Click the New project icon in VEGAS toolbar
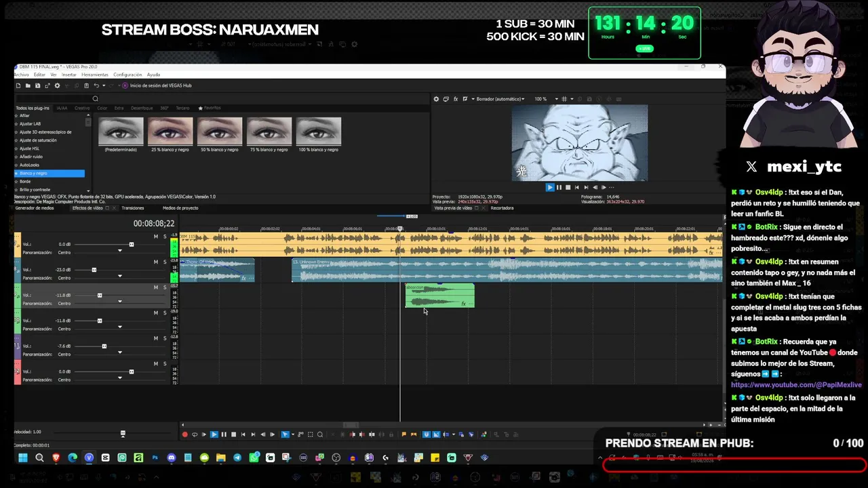This screenshot has width=868, height=488. click(x=18, y=85)
